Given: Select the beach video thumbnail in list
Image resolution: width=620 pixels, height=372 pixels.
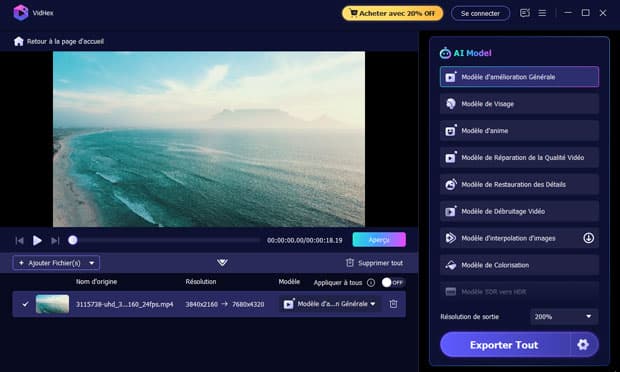Looking at the screenshot, I should 52,304.
